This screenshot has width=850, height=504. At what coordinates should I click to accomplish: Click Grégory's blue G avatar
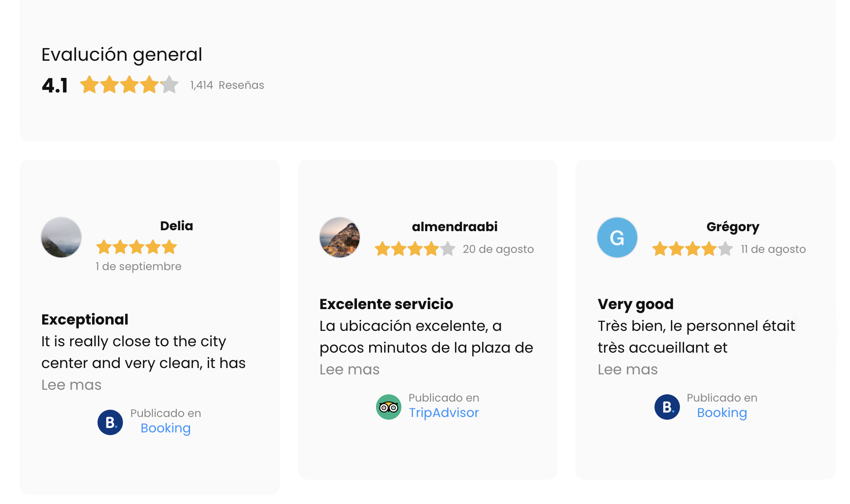617,237
